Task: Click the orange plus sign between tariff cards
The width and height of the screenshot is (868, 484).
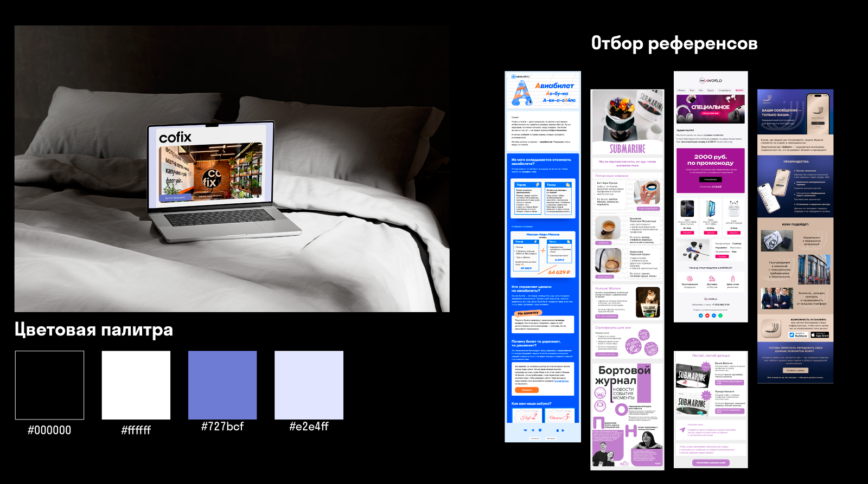Action: [x=543, y=250]
